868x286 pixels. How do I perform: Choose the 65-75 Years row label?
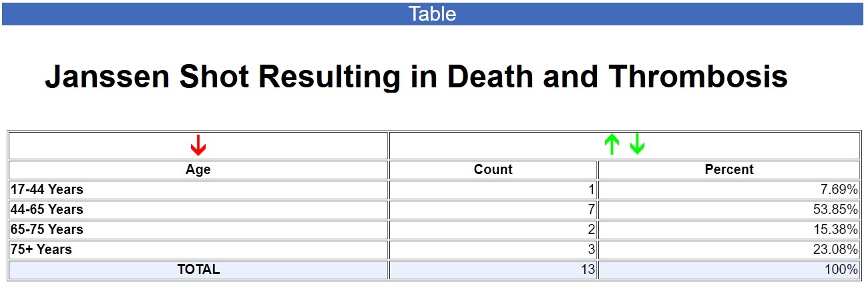pyautogui.click(x=47, y=229)
